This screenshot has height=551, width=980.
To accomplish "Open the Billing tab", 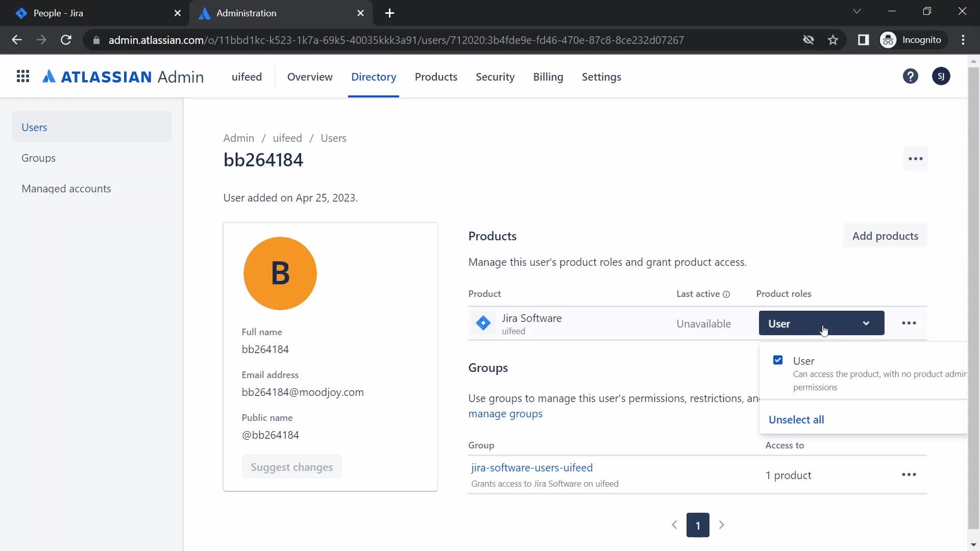I will (548, 77).
